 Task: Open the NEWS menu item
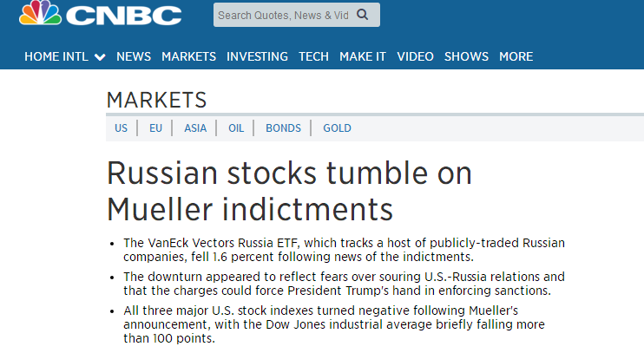pyautogui.click(x=134, y=56)
